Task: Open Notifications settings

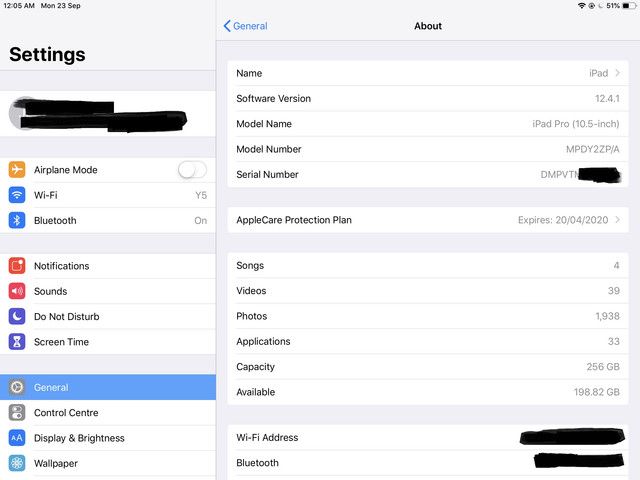Action: pos(108,266)
